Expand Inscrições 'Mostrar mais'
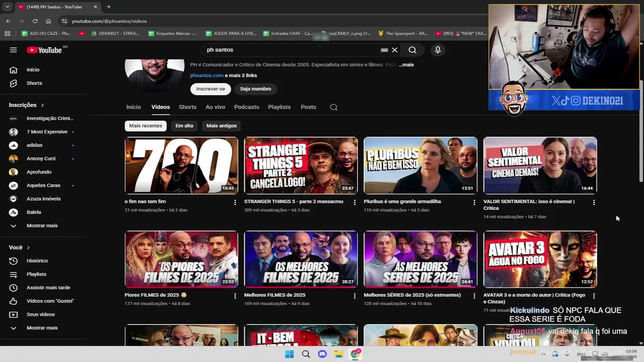The image size is (644, 362). pos(43,226)
